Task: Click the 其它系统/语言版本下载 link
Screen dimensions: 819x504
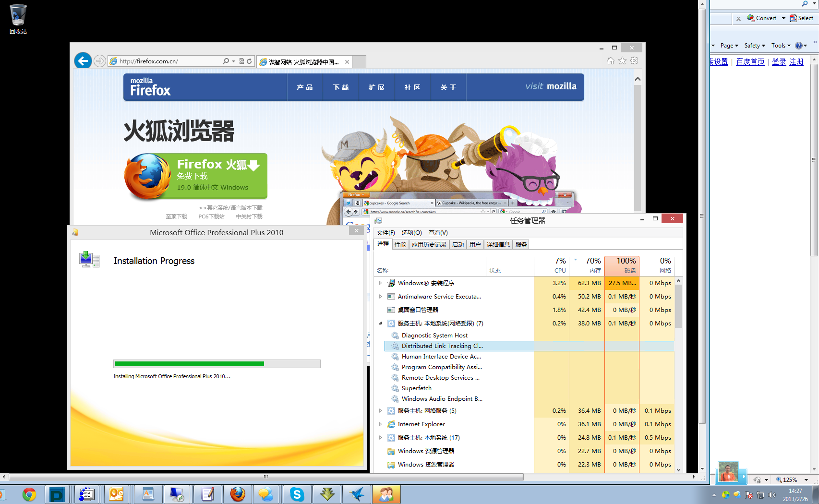Action: (x=231, y=208)
